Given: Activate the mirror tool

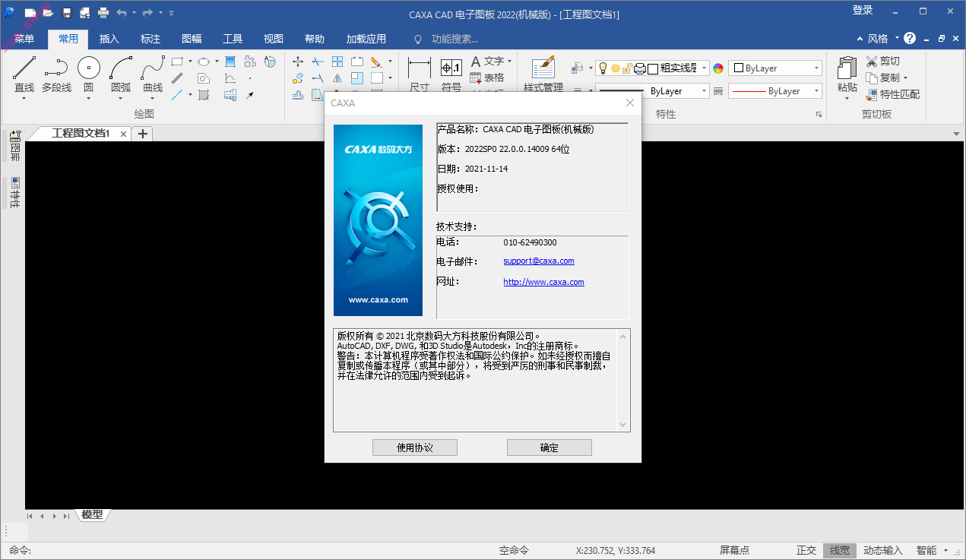Looking at the screenshot, I should [x=337, y=78].
